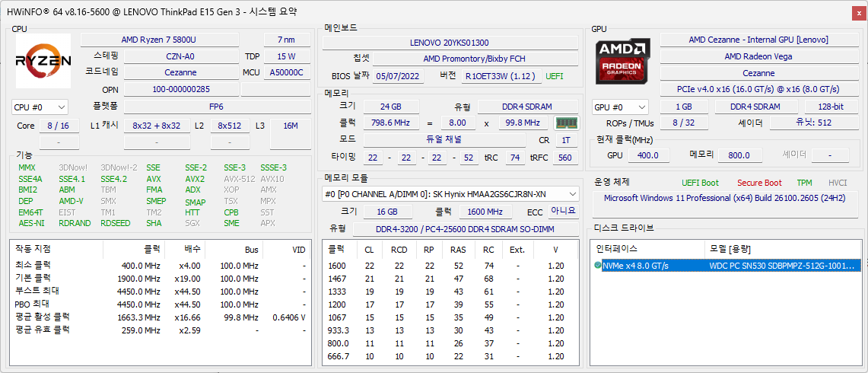
Task: Click the shader 유닛: 512 field
Action: tap(813, 123)
